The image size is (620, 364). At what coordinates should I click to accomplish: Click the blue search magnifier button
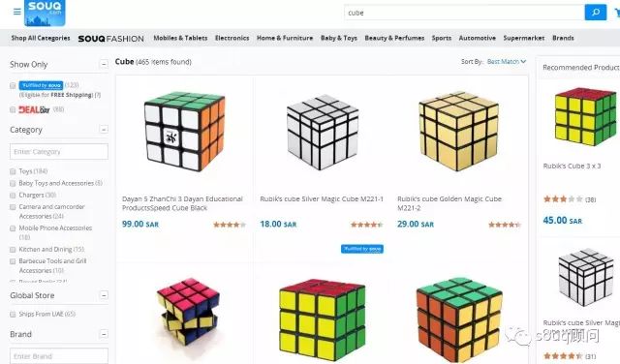point(595,13)
